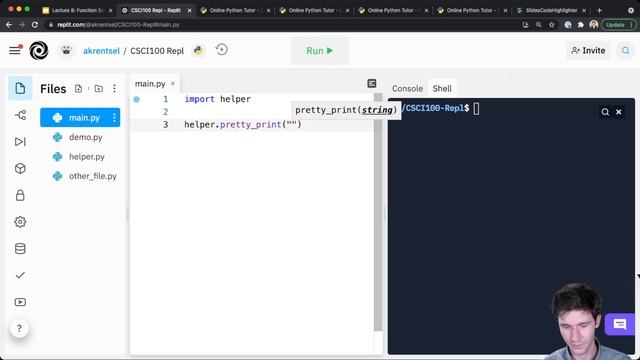Image resolution: width=640 pixels, height=360 pixels.
Task: Click the import helper code line
Action: (218, 99)
